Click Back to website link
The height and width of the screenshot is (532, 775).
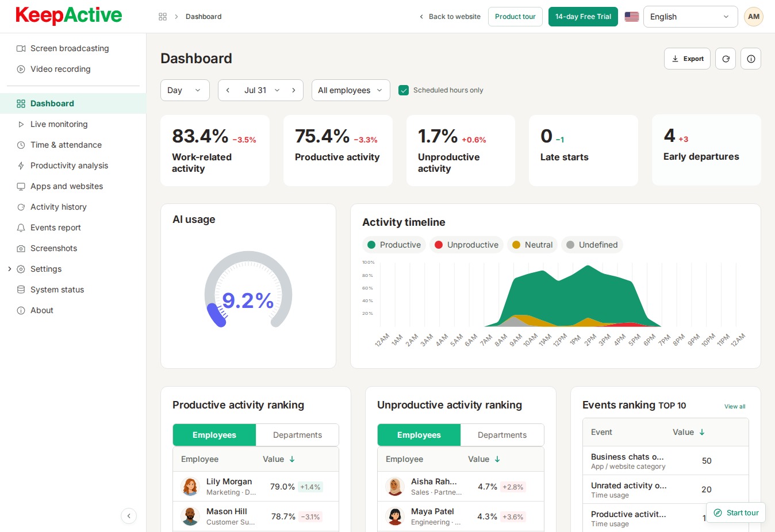click(x=450, y=17)
